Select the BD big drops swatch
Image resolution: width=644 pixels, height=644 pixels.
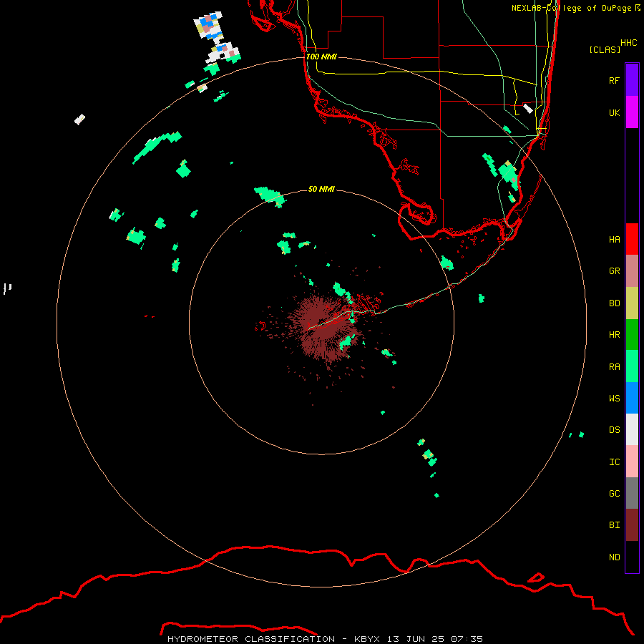[x=632, y=303]
